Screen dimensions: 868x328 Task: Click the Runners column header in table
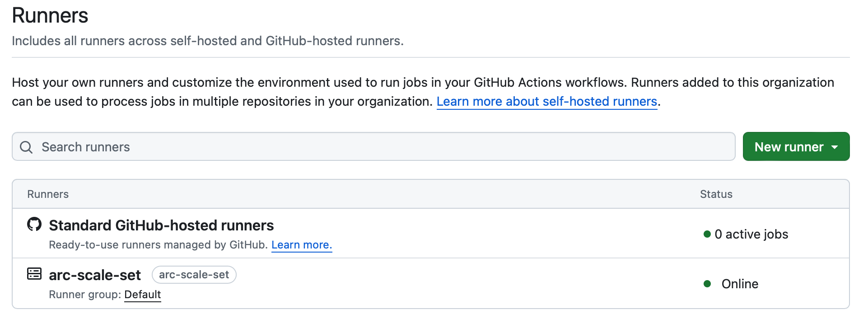coord(48,194)
